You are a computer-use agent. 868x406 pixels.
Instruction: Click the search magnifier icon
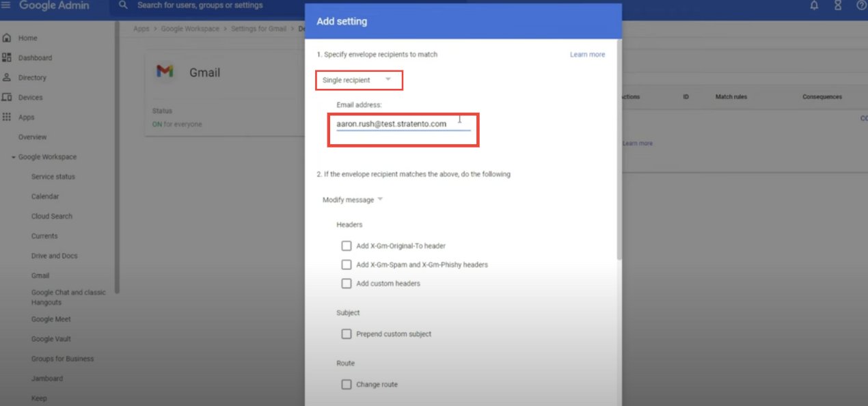tap(122, 5)
